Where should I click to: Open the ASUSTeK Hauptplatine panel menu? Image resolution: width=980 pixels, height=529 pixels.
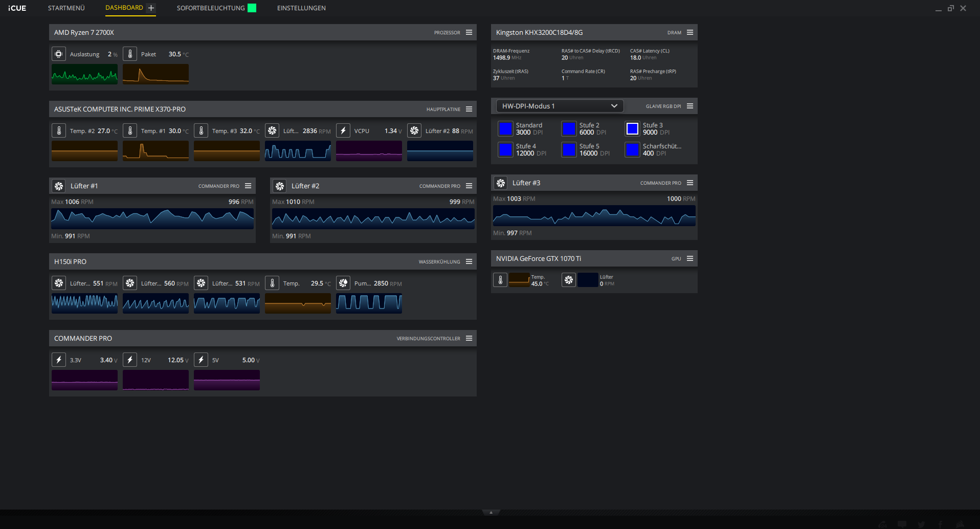pos(469,109)
